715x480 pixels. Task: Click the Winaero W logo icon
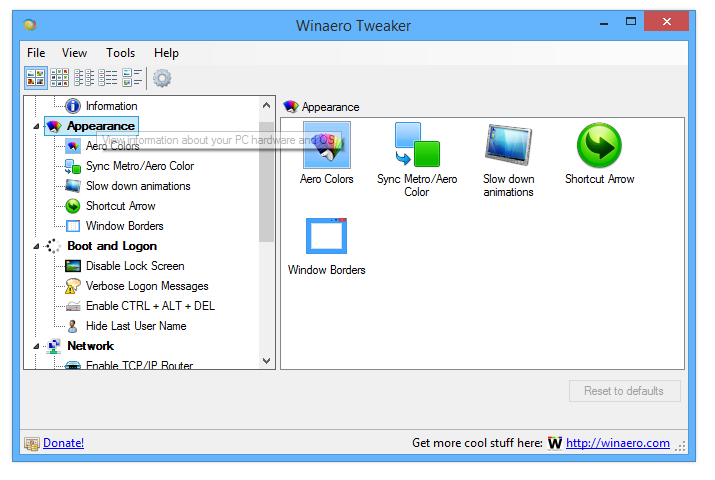[555, 443]
